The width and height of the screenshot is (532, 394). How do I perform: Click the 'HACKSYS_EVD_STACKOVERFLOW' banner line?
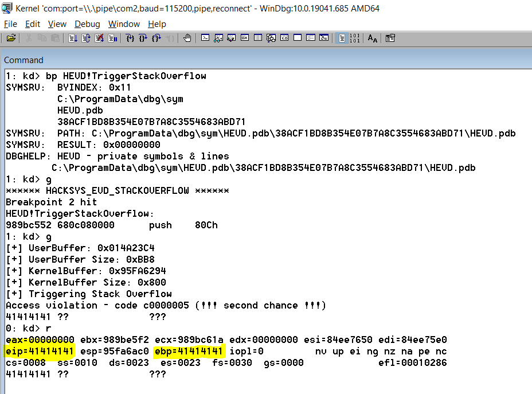(118, 191)
